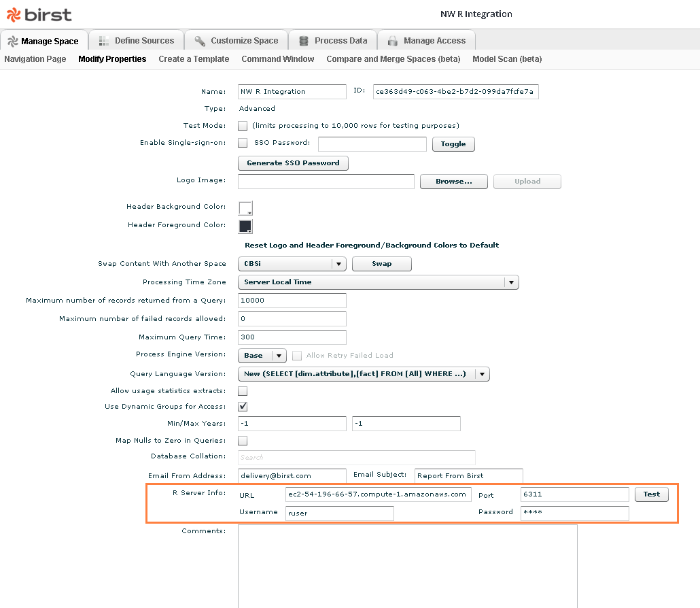Click the Comments text area

(x=408, y=567)
